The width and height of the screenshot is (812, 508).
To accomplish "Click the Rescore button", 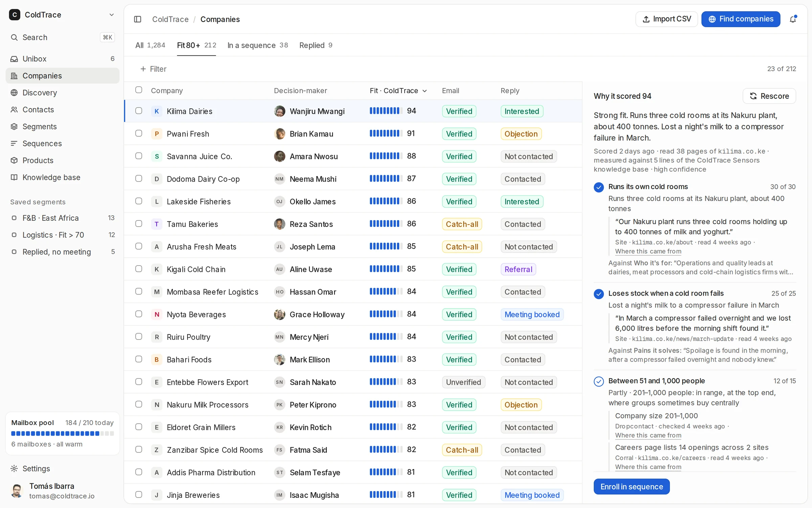I will (769, 97).
